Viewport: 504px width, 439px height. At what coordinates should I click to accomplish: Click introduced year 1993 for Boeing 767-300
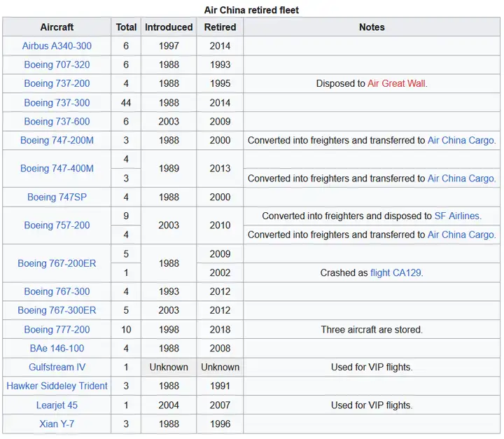click(169, 291)
